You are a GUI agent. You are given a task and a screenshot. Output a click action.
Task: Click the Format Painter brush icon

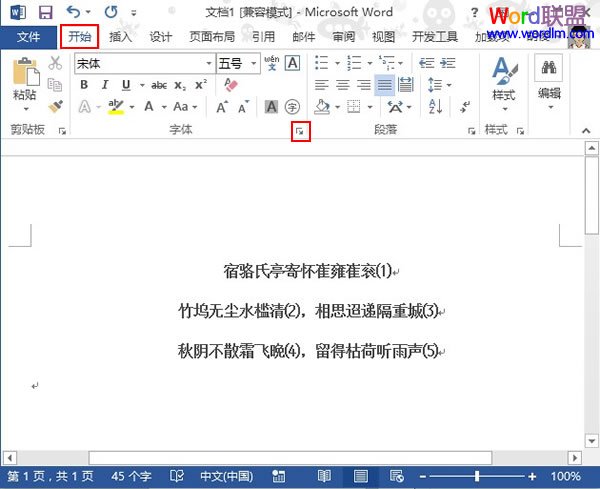click(56, 105)
